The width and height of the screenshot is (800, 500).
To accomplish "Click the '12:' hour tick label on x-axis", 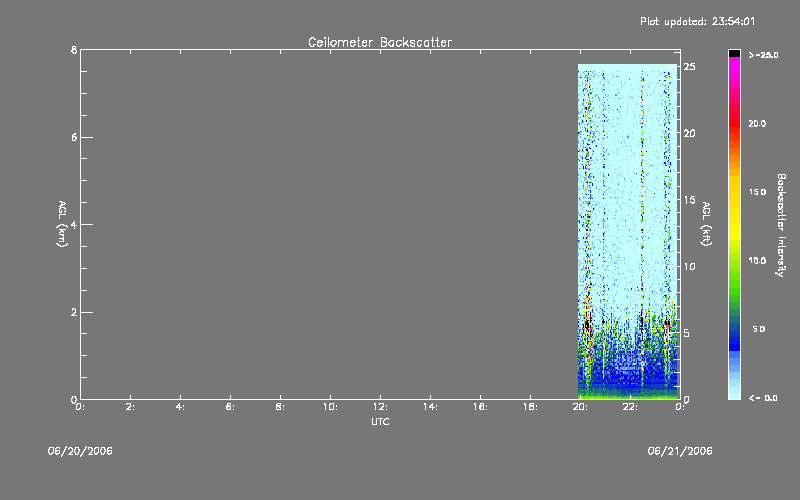I will (380, 407).
